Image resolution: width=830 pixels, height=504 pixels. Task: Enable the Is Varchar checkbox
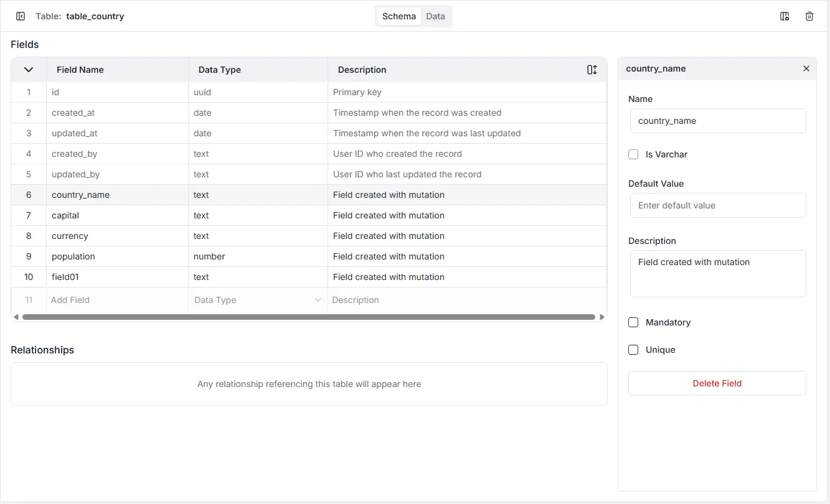coord(633,154)
